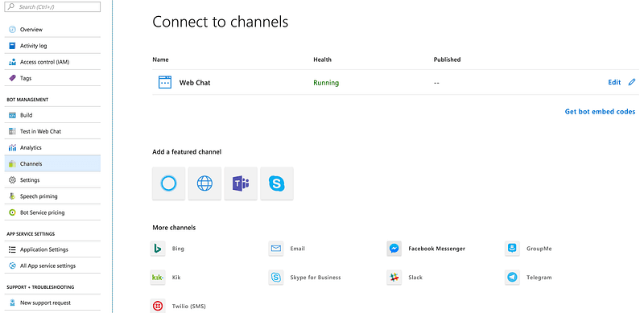Add the Skype featured channel
The image size is (644, 313).
[277, 183]
